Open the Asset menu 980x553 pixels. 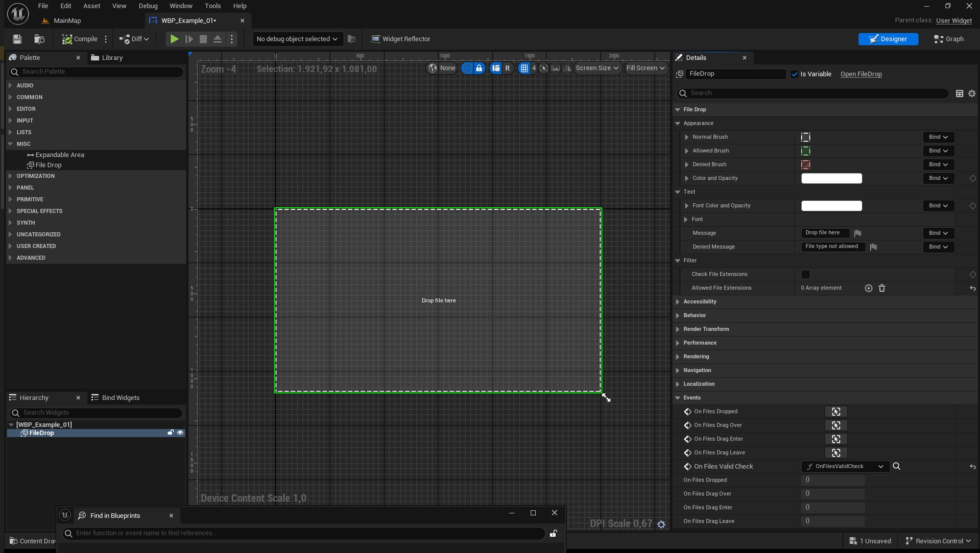(x=91, y=6)
